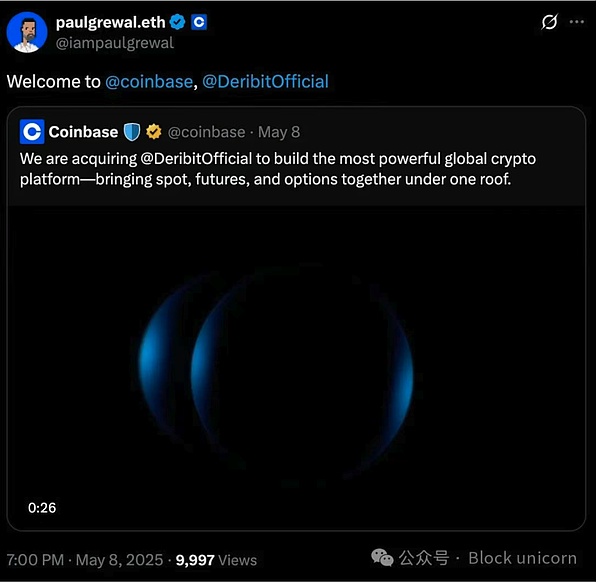Open the @iampaulgrewal handle
600x583 pixels.
[114, 43]
